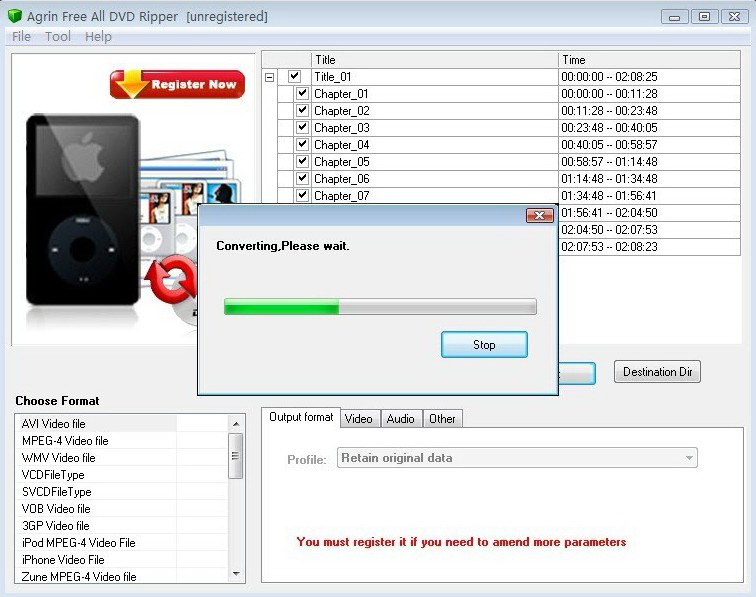Image resolution: width=756 pixels, height=597 pixels.
Task: Open the Help menu
Action: pos(98,37)
